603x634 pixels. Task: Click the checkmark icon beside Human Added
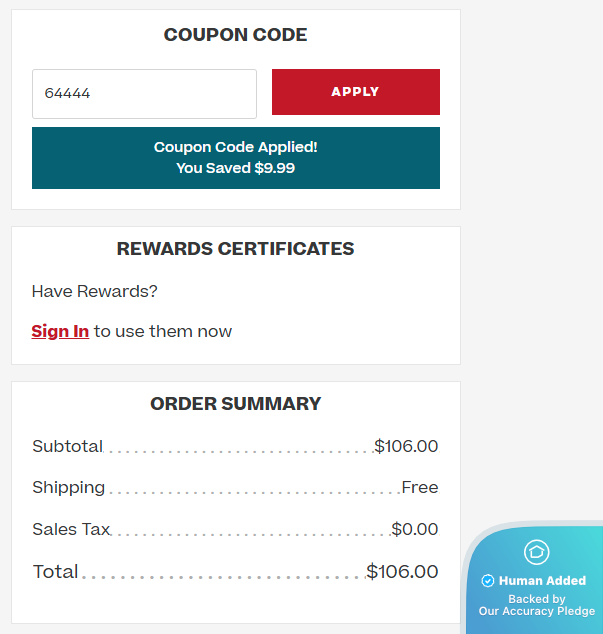(488, 581)
